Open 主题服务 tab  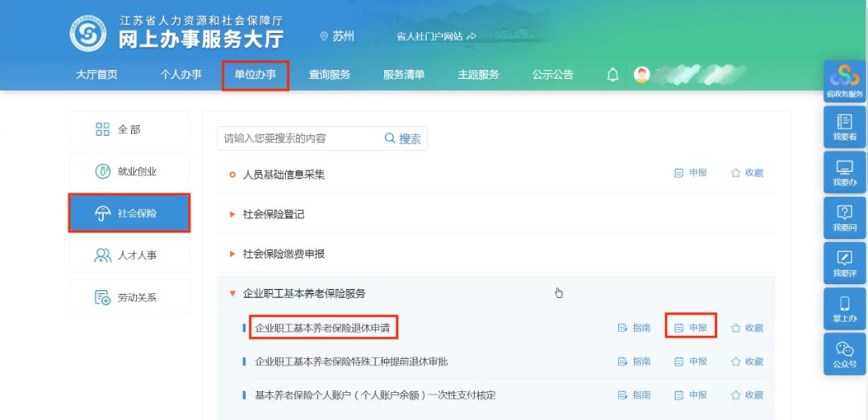478,75
